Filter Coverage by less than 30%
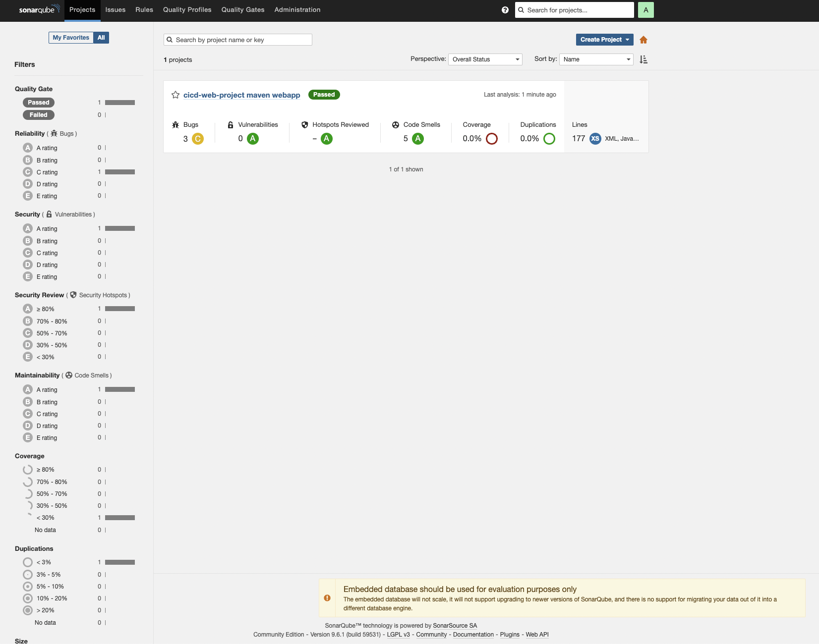 (x=79, y=518)
